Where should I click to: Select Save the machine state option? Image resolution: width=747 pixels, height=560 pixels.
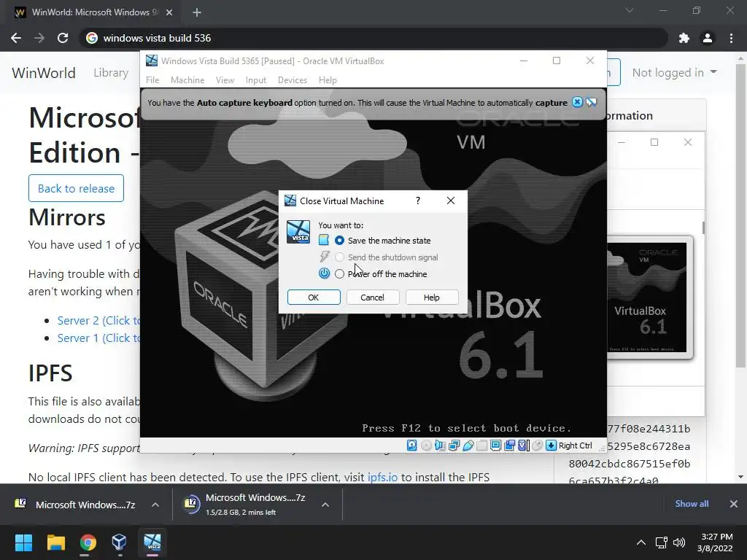[x=339, y=241]
